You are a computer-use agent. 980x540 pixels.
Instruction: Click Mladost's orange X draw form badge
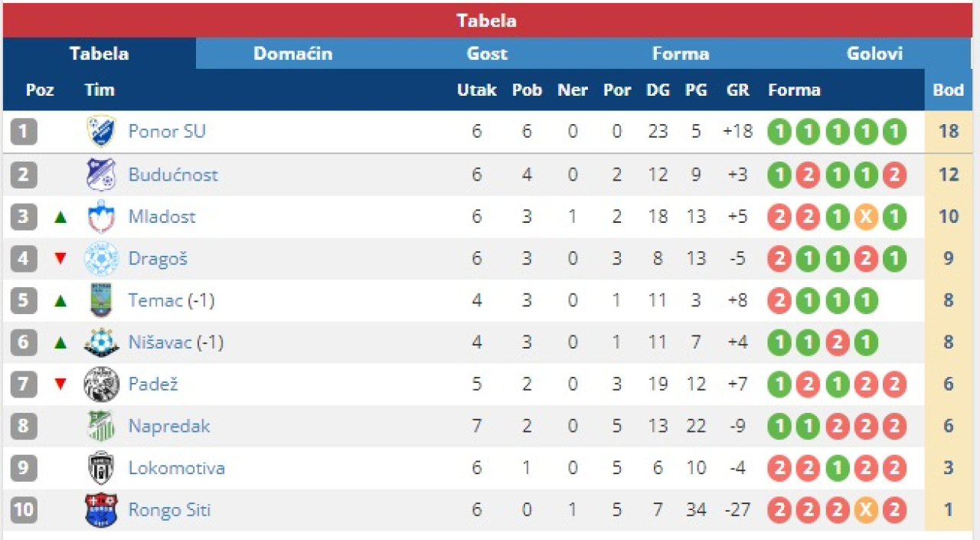pos(865,217)
